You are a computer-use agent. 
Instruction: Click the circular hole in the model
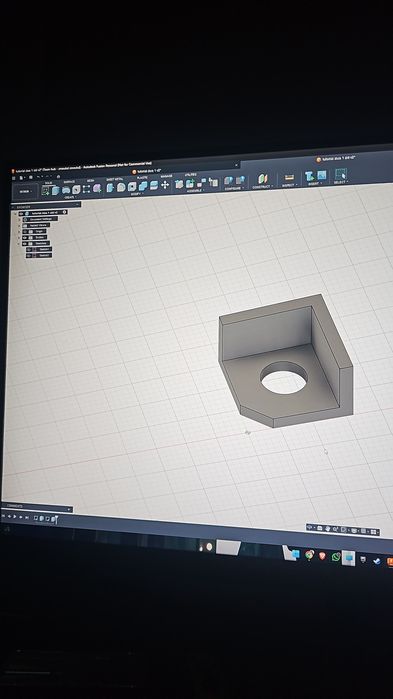click(283, 378)
